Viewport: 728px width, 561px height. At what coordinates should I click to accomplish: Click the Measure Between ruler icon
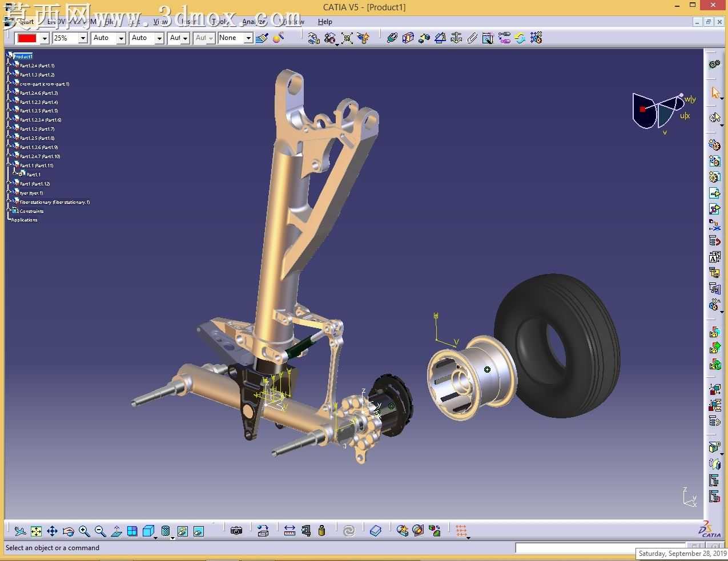coord(289,531)
